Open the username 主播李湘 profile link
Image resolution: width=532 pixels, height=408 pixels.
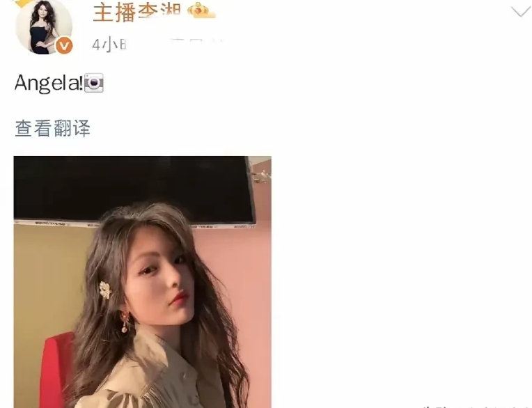coord(136,13)
